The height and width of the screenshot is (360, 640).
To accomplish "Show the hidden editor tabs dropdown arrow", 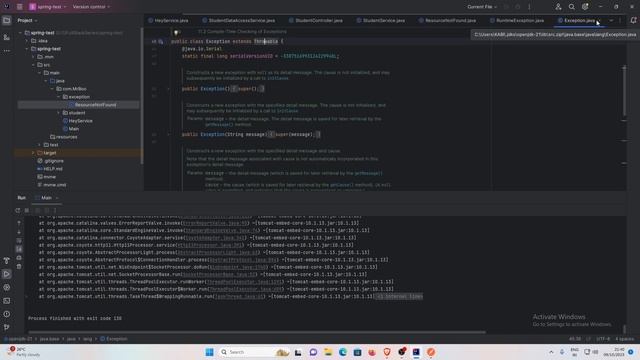I will coord(611,20).
